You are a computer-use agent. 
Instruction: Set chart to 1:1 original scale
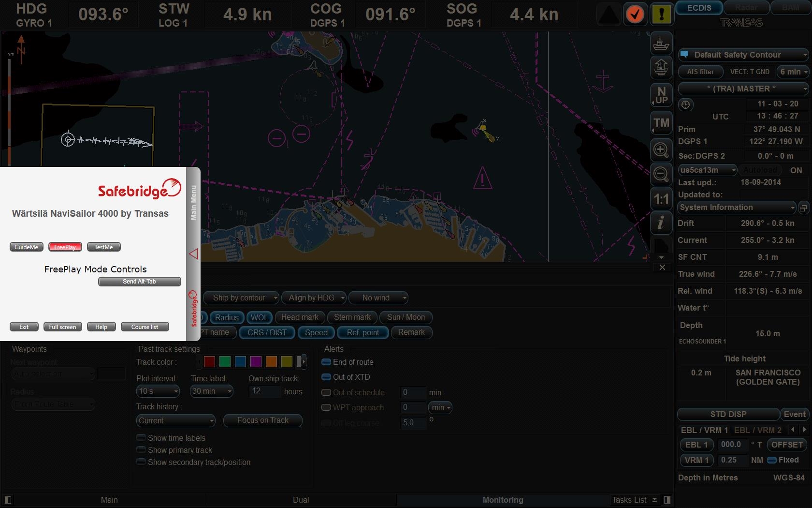[661, 199]
